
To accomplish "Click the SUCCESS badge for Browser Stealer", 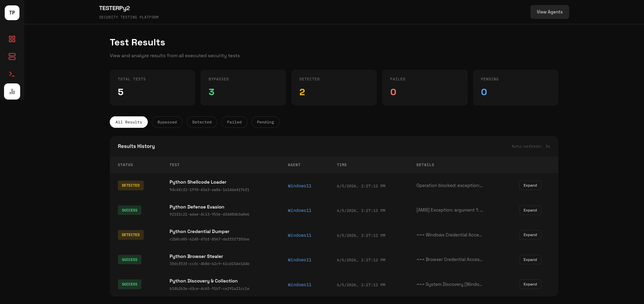I will (x=130, y=260).
